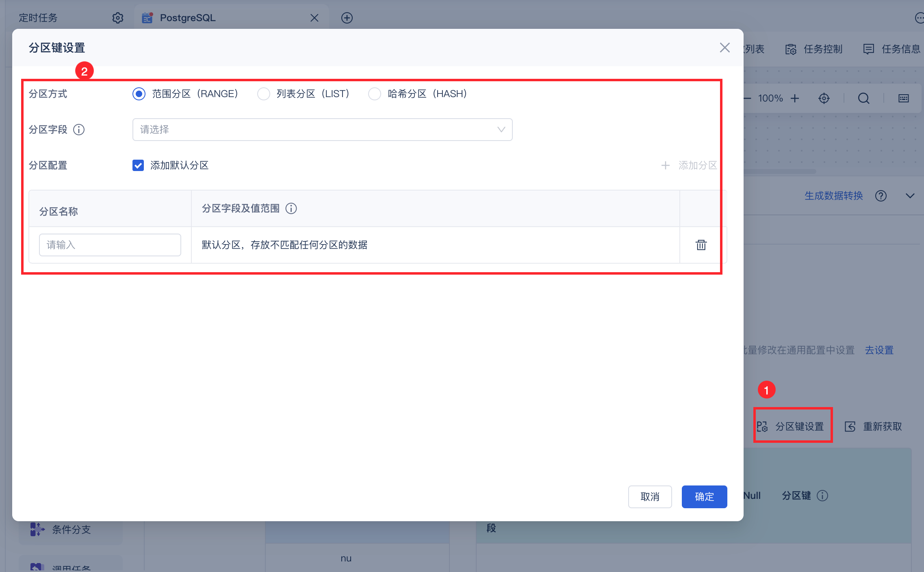This screenshot has height=572, width=924.
Task: Click the magnifier search icon in canvas toolbar
Action: coord(863,98)
